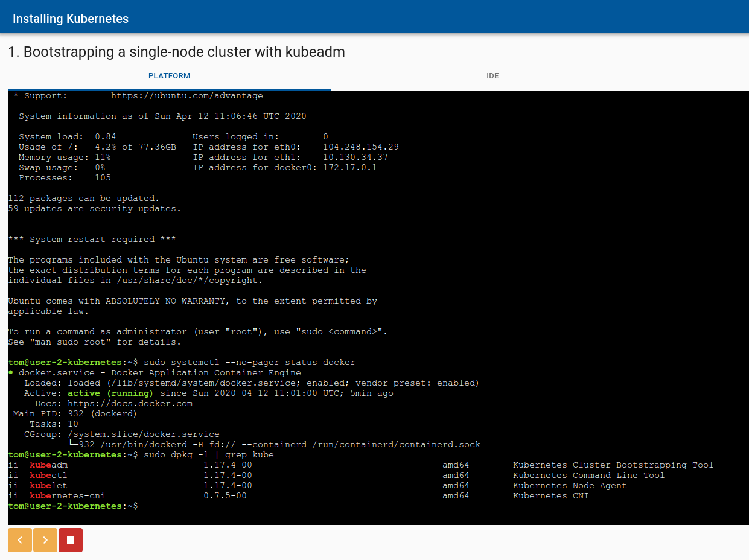Screen dimensions: 749x560
Task: Click the 'sudo dpkg -l | grep kube' command
Action: [209, 454]
